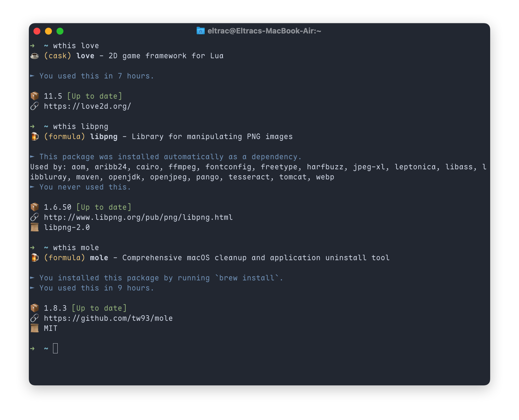Click the package box icon next to 11.5
Screen dimensions: 519x420
[35, 96]
